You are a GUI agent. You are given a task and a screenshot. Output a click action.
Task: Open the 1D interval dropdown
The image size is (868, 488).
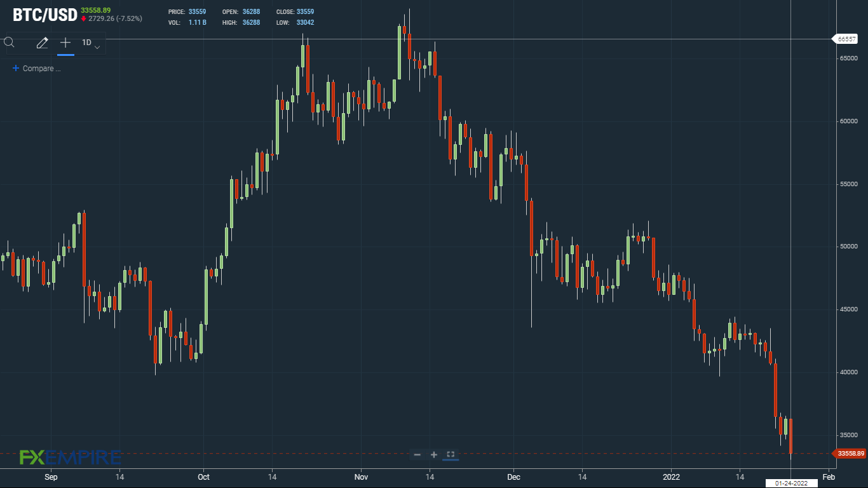coord(91,43)
